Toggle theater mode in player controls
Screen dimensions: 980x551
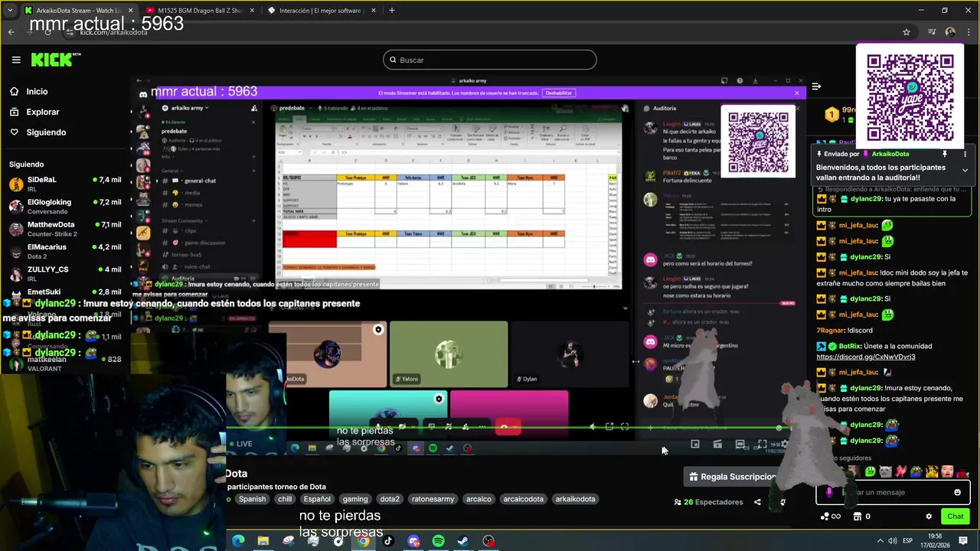740,444
